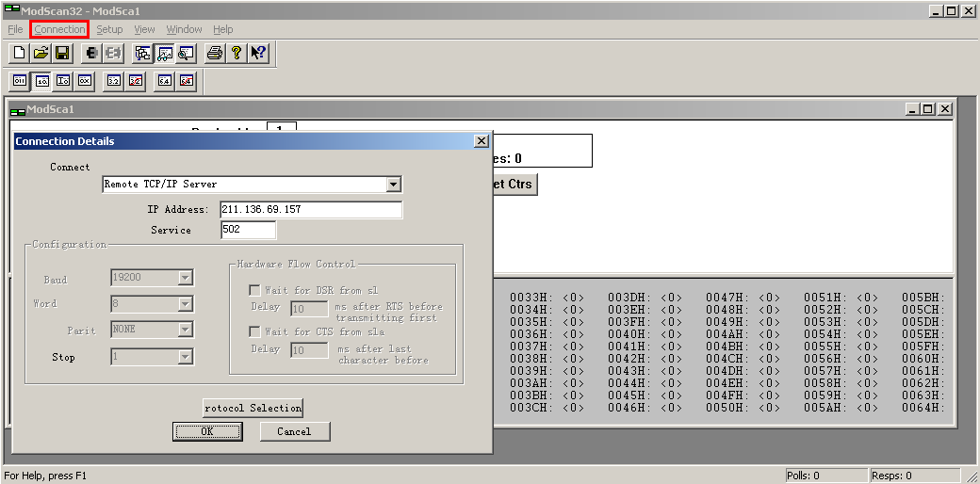Click the IP Address input field

pos(311,209)
